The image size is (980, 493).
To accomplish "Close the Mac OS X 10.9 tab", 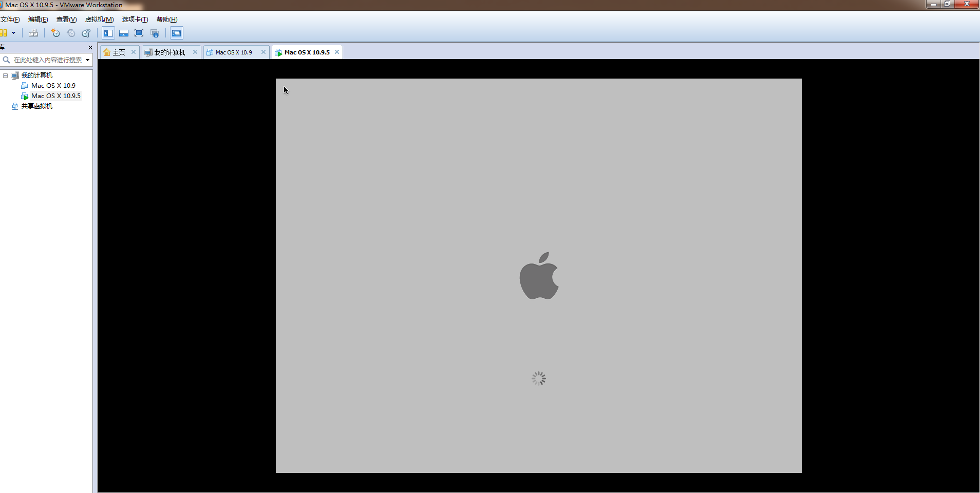I will [x=263, y=52].
